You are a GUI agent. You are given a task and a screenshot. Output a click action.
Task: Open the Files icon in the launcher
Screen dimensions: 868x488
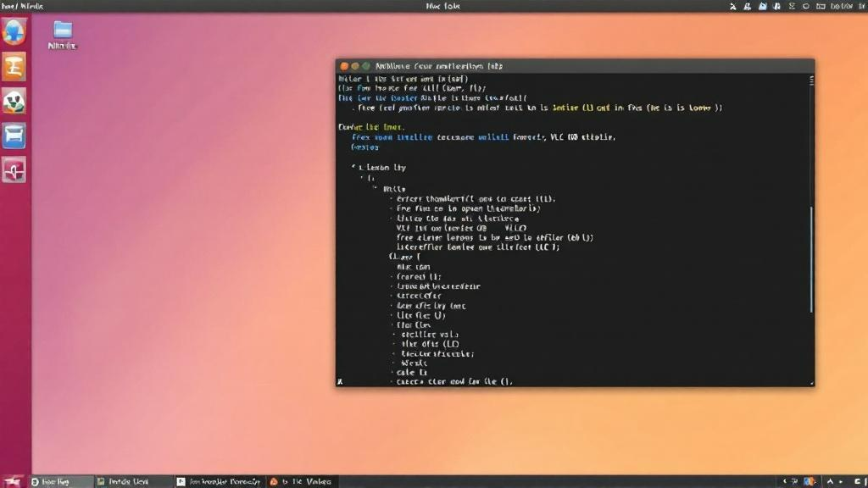(13, 136)
